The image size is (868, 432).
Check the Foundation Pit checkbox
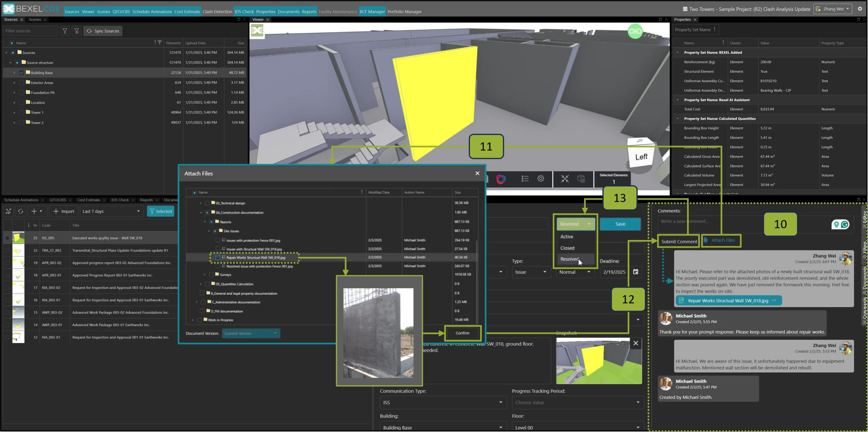click(21, 92)
